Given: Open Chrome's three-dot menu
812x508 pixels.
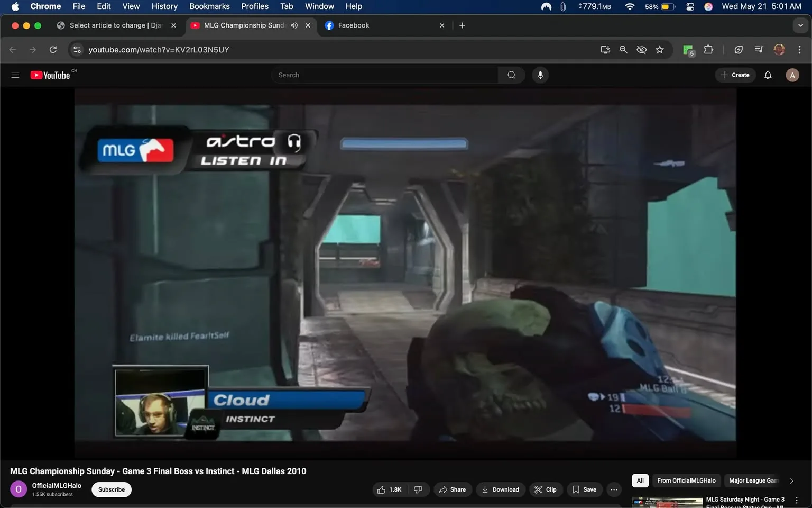Looking at the screenshot, I should (800, 49).
